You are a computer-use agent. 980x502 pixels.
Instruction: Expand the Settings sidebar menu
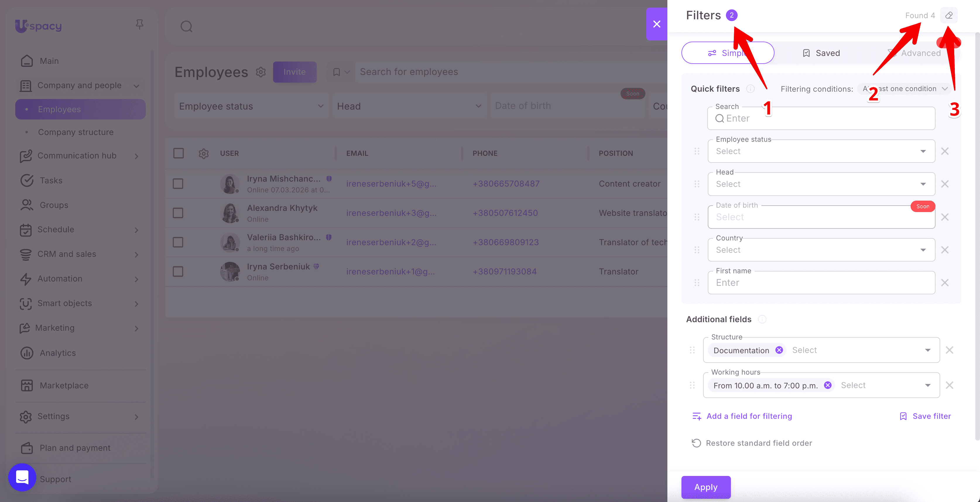pos(81,416)
